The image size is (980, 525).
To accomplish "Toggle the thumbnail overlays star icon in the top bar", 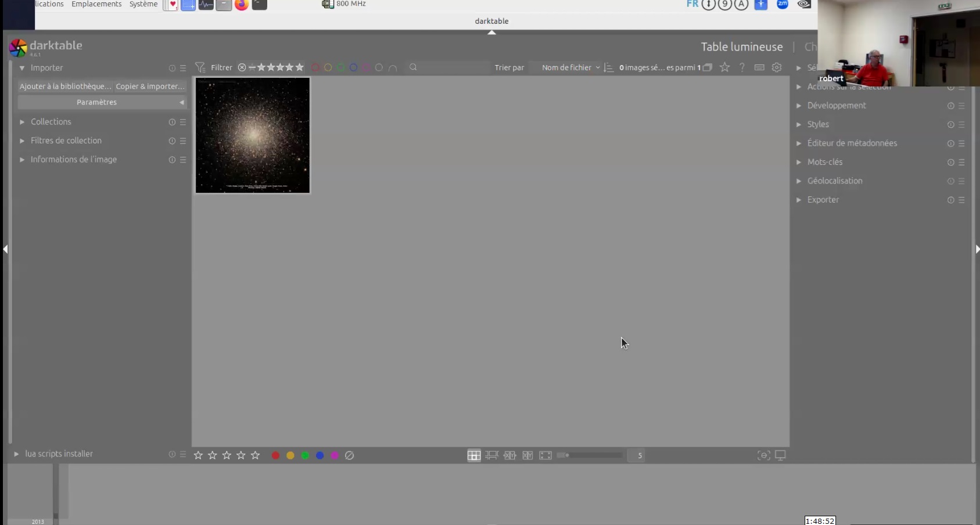I will pyautogui.click(x=724, y=67).
